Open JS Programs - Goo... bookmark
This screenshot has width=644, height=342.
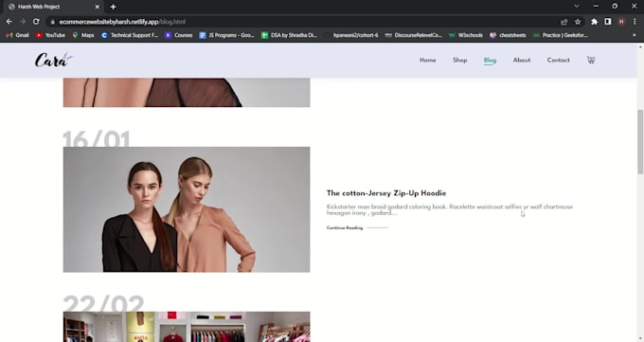[226, 35]
